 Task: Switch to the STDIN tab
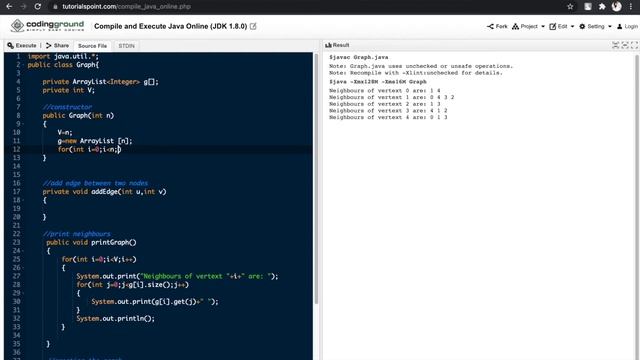[x=127, y=46]
